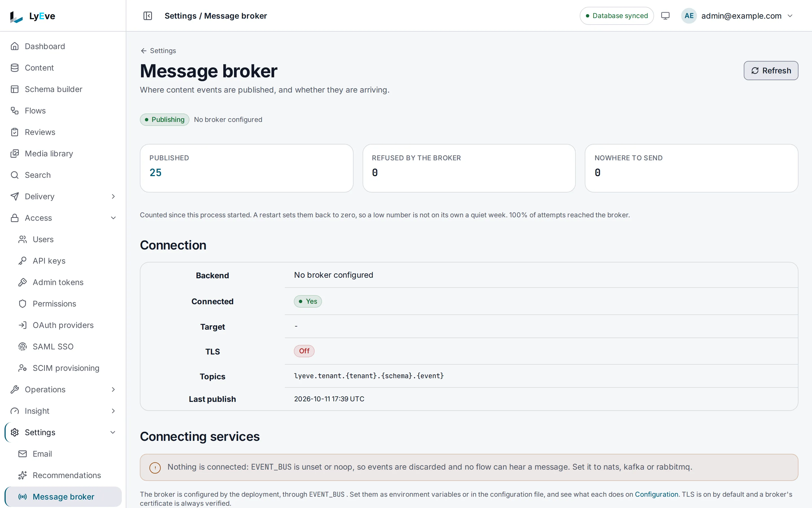Image resolution: width=812 pixels, height=508 pixels.
Task: Click the Dashboard home icon
Action: coord(15,46)
